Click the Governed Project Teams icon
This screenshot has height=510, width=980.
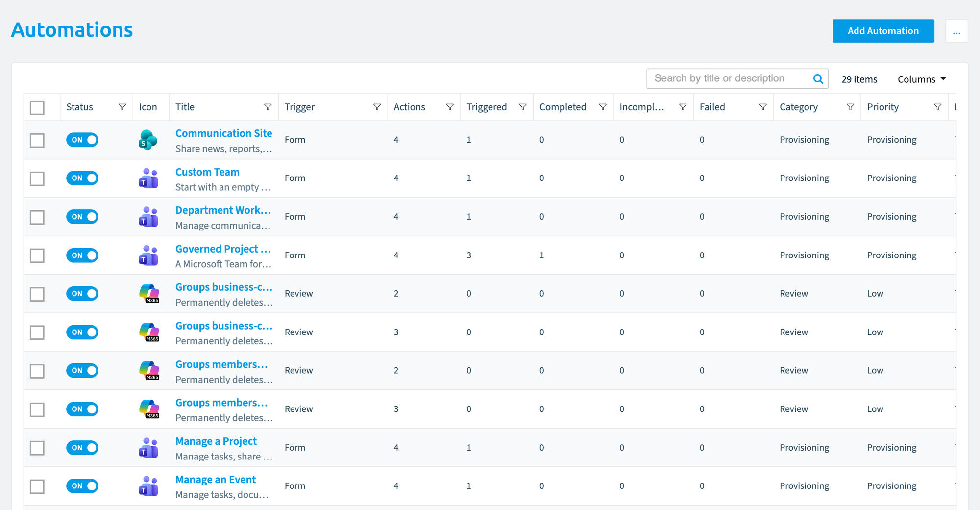(148, 255)
